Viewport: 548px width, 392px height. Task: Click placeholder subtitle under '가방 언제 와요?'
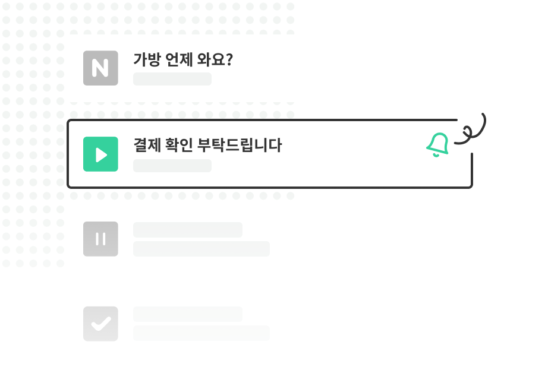[x=172, y=79]
